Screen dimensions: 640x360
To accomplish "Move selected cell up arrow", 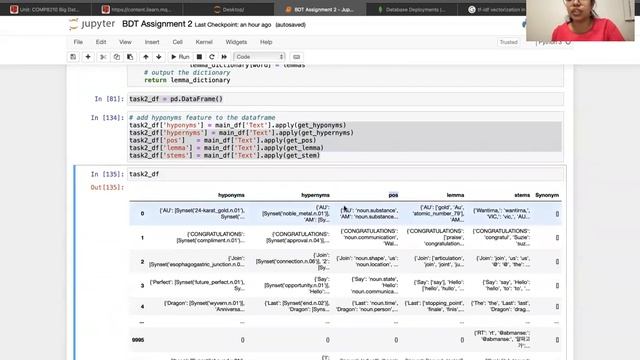I will [146, 57].
